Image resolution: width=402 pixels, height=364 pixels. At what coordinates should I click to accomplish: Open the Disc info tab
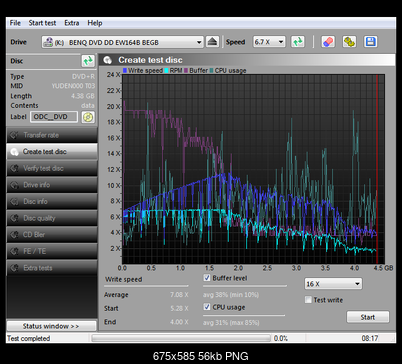click(x=52, y=202)
